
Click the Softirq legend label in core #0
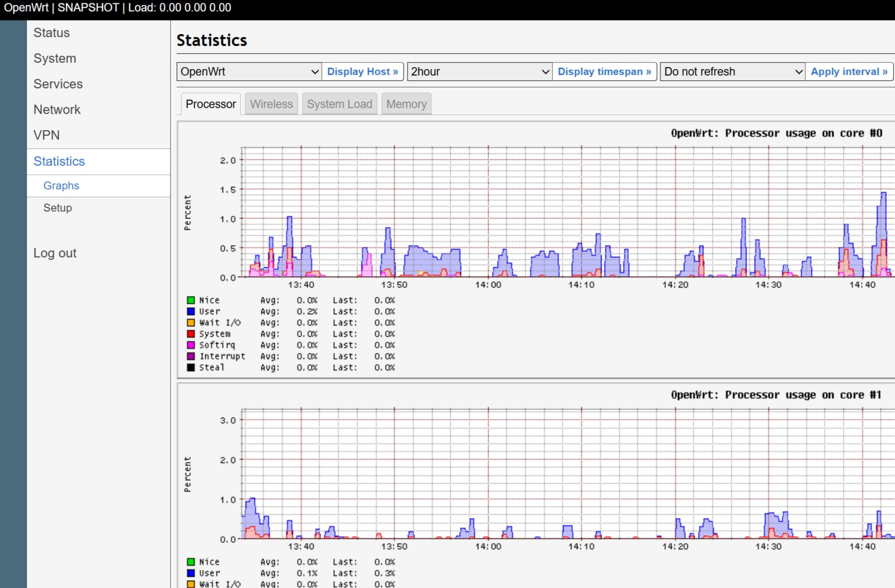click(x=217, y=346)
